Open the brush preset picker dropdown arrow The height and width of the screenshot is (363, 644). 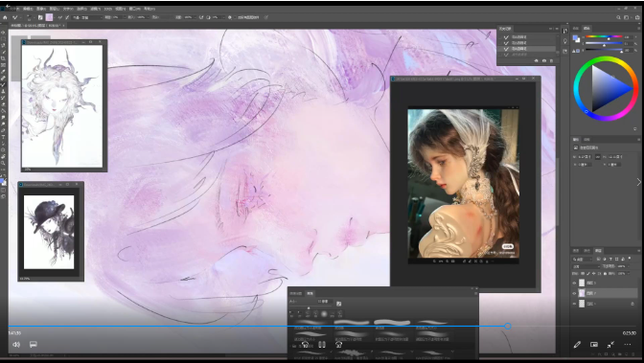click(x=34, y=17)
